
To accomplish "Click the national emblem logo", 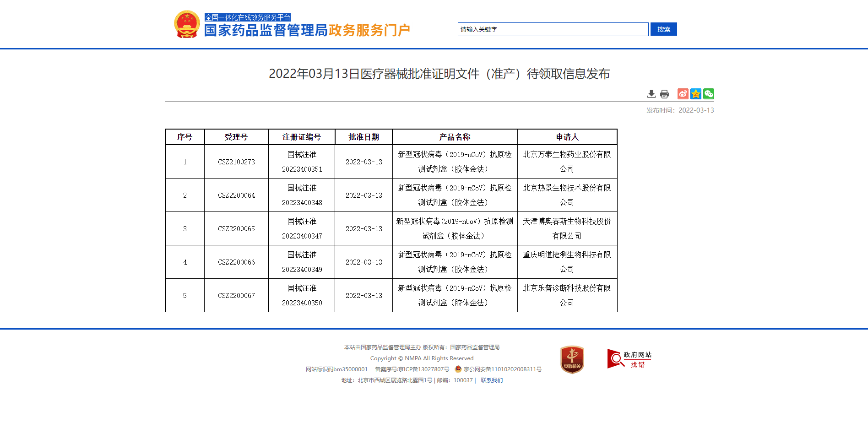I will 187,24.
